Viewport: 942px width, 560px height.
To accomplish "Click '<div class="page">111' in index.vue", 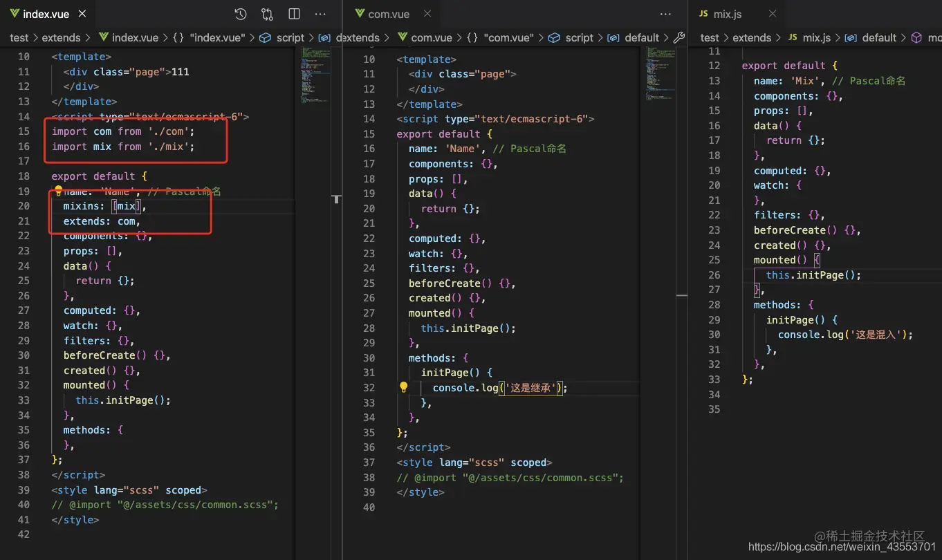I will click(127, 71).
